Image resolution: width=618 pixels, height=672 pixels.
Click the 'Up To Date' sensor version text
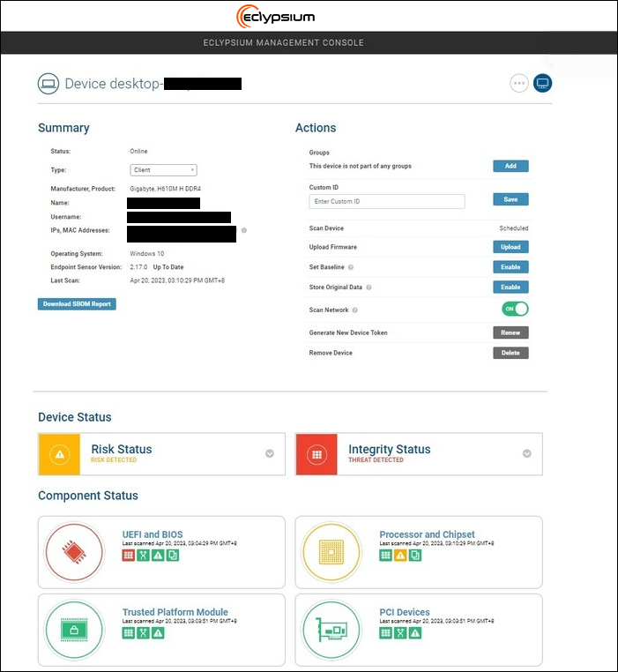coord(168,267)
